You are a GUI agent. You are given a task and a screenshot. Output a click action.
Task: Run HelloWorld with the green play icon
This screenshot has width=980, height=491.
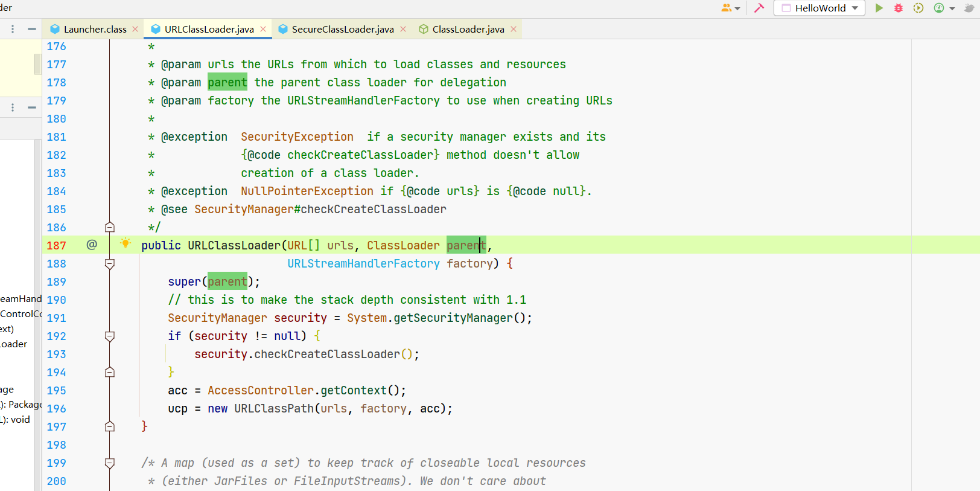click(x=879, y=8)
